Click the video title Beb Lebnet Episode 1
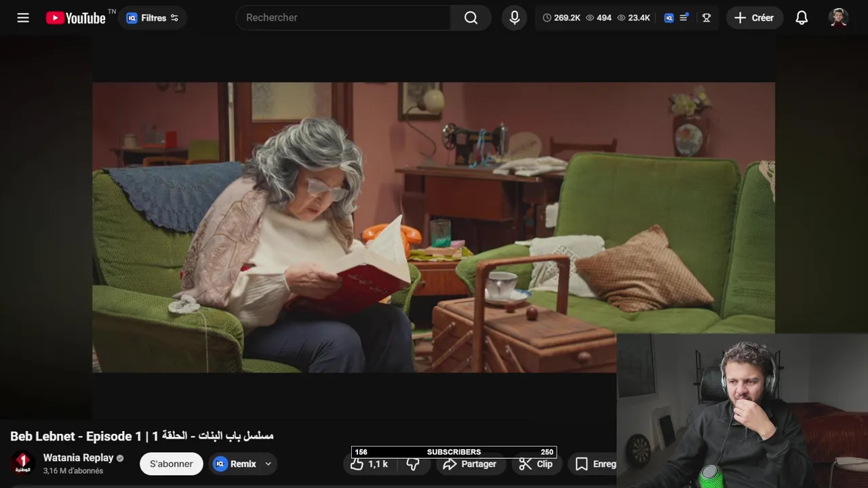This screenshot has width=868, height=488. click(x=142, y=436)
